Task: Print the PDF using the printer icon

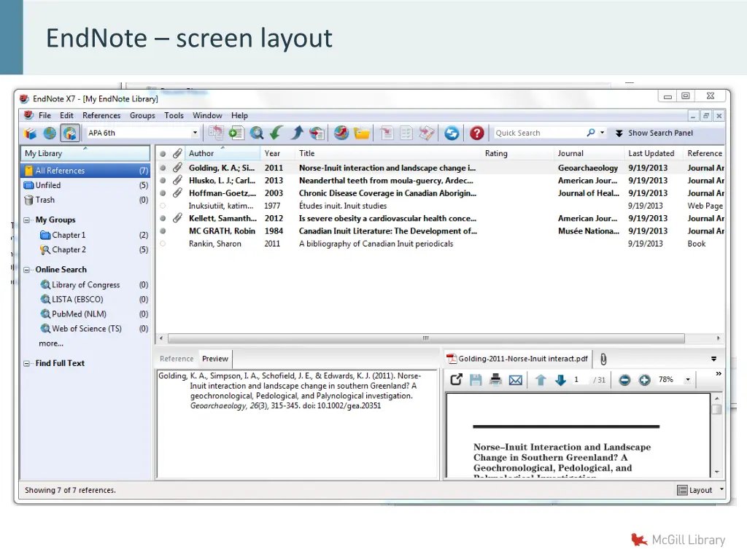Action: click(496, 380)
